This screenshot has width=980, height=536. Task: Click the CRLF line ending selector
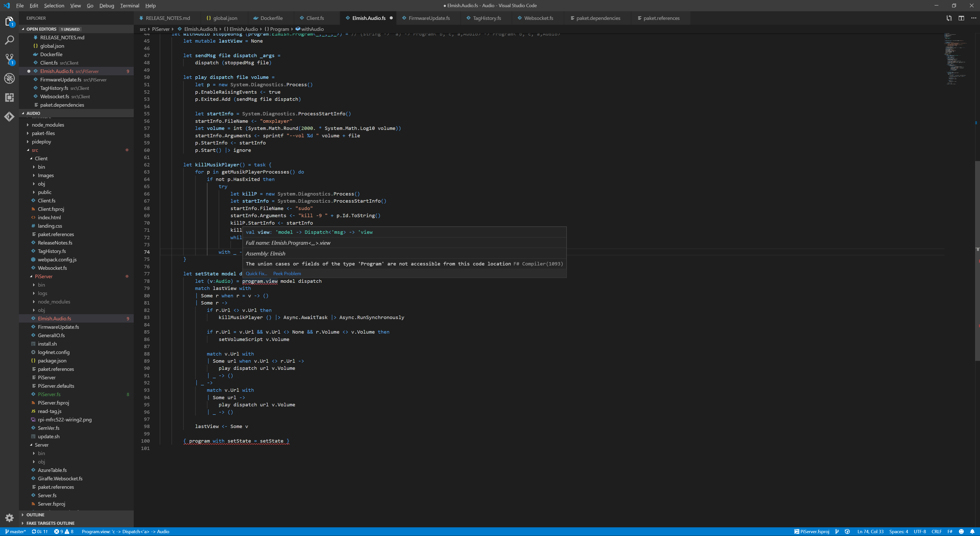(936, 531)
